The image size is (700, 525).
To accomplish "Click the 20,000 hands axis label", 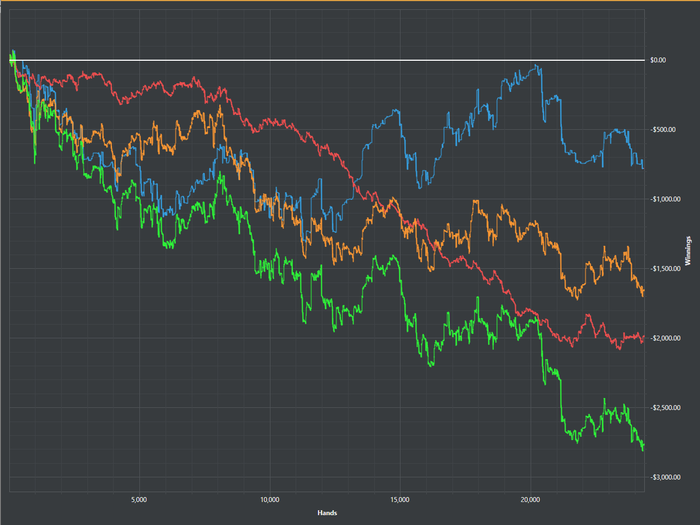I will (530, 500).
